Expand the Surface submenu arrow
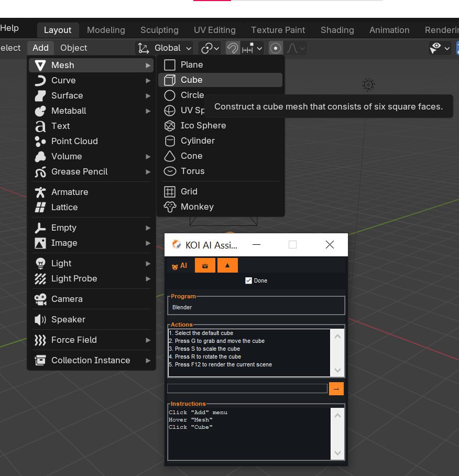 pos(148,95)
